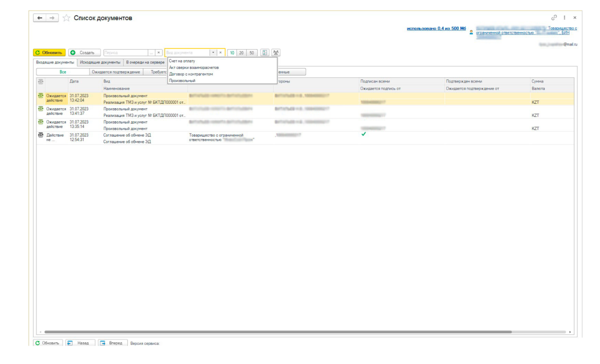Set page size to 10 documents
This screenshot has width=600, height=364.
pyautogui.click(x=232, y=53)
